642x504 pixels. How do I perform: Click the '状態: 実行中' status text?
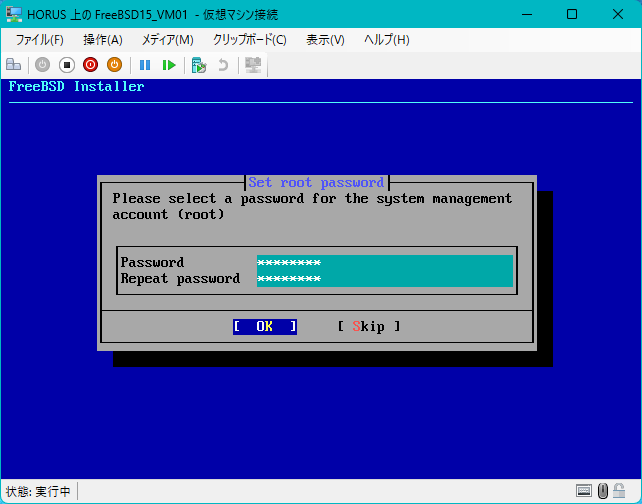tap(38, 491)
